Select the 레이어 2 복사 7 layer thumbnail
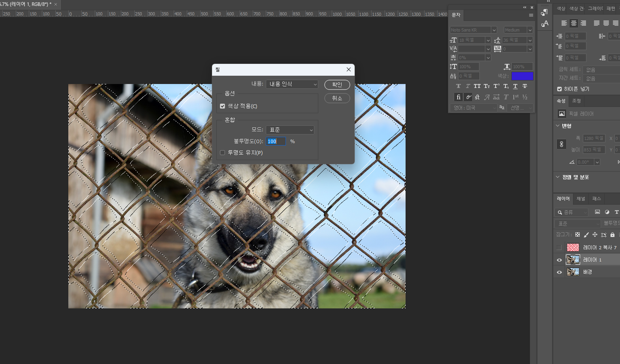 coord(573,248)
